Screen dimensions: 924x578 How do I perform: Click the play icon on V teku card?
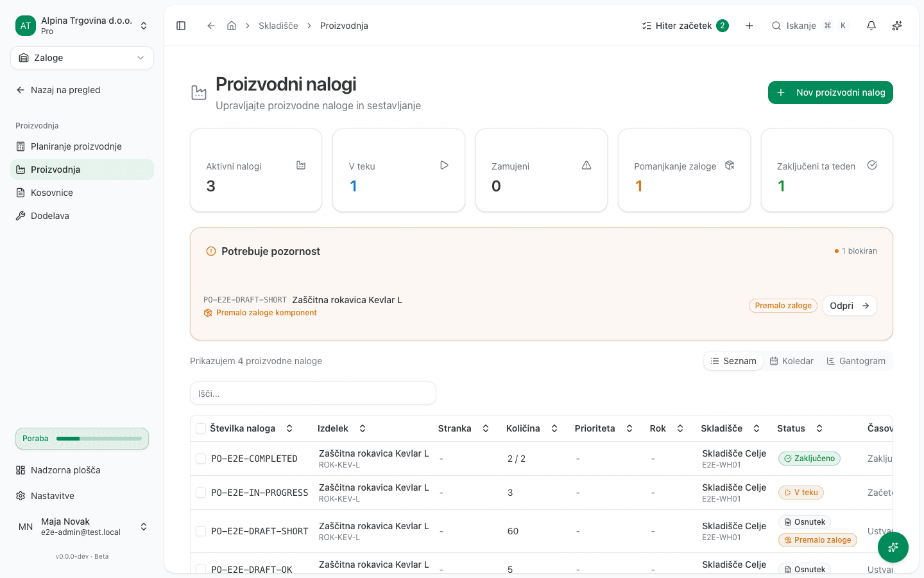[x=444, y=165]
